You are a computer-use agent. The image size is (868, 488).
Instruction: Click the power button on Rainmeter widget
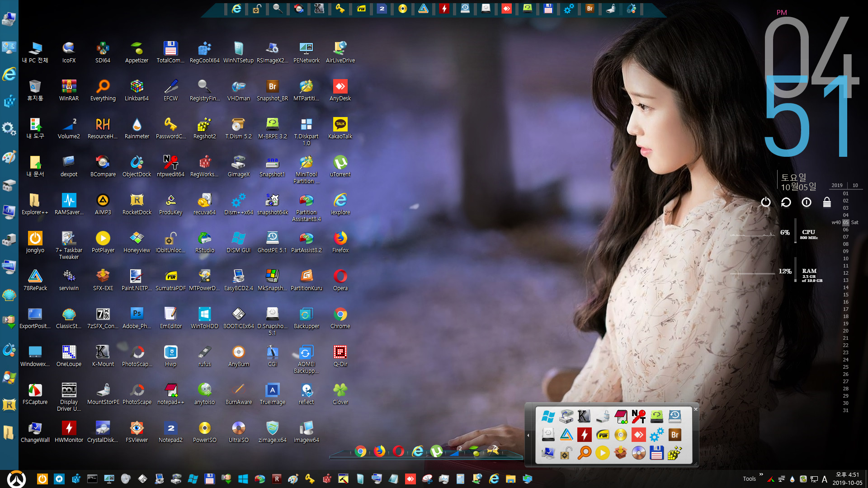(x=765, y=202)
